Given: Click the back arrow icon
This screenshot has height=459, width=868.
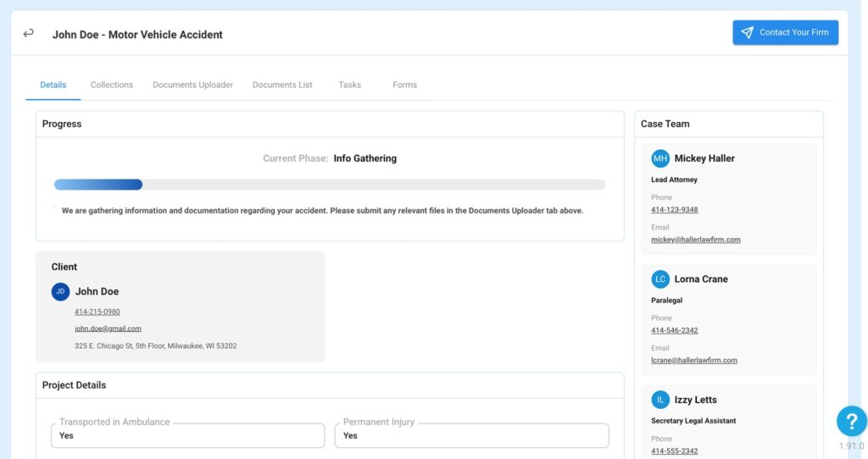Looking at the screenshot, I should [x=28, y=34].
